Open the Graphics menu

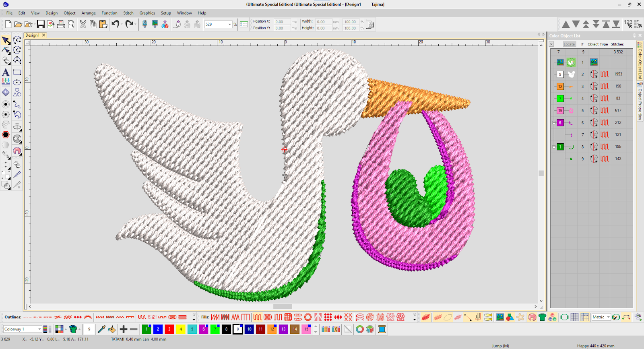[147, 13]
